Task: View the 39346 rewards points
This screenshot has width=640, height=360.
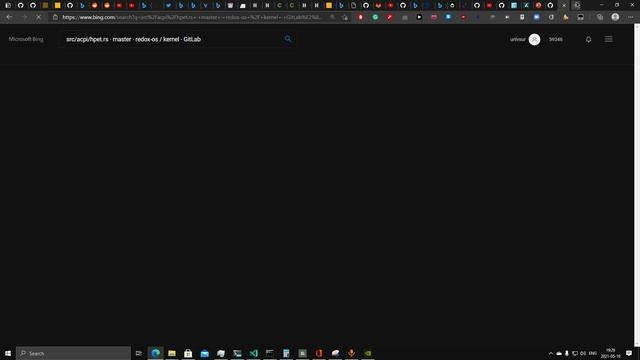Action: tap(556, 39)
